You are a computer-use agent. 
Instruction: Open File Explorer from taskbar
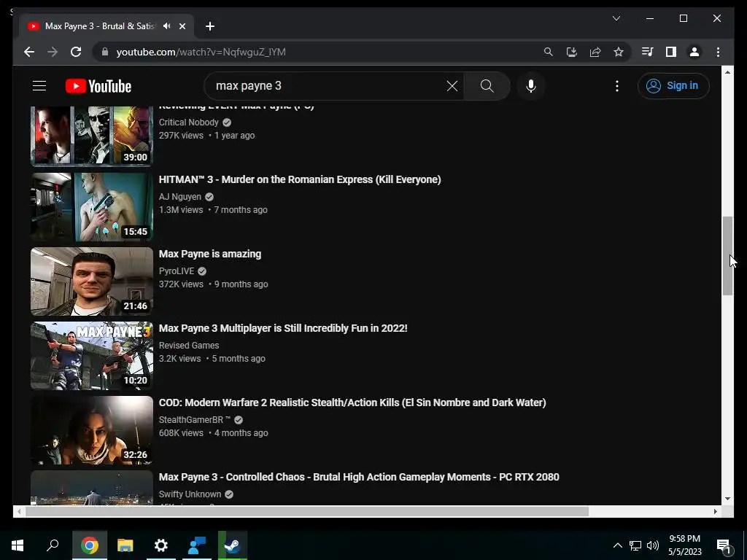(125, 545)
